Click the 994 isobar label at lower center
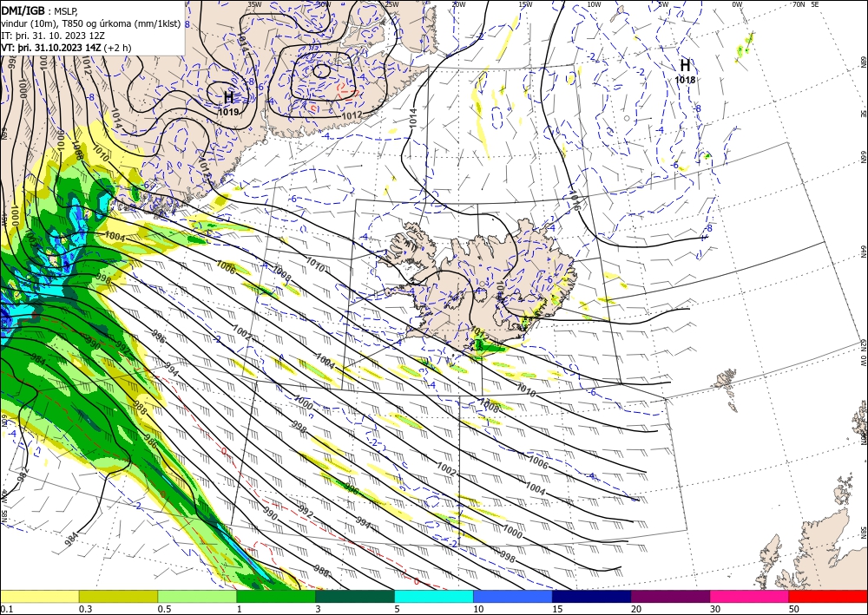Viewport: 868px width, 615px height. point(363,521)
